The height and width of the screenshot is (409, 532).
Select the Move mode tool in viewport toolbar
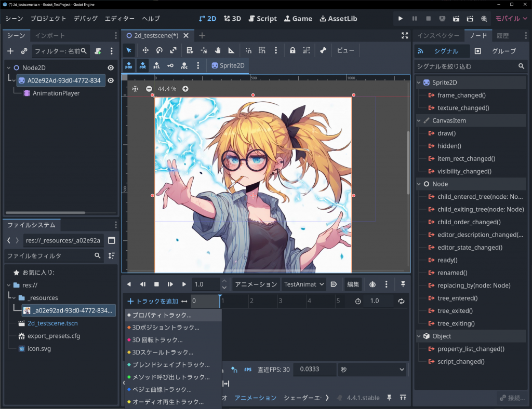145,50
